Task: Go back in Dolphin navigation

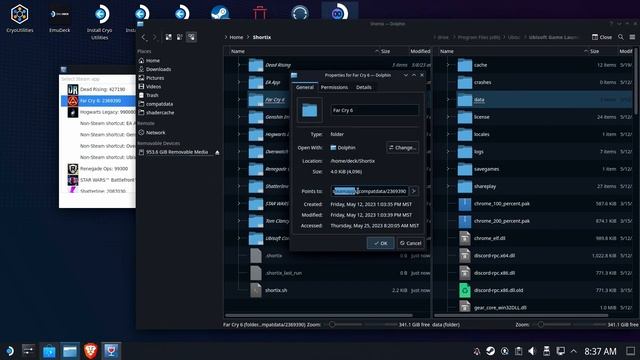Action: pyautogui.click(x=144, y=37)
